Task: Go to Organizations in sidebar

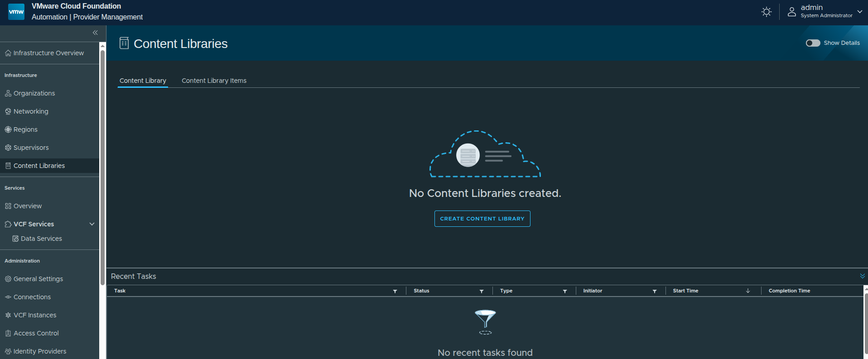Action: click(34, 93)
